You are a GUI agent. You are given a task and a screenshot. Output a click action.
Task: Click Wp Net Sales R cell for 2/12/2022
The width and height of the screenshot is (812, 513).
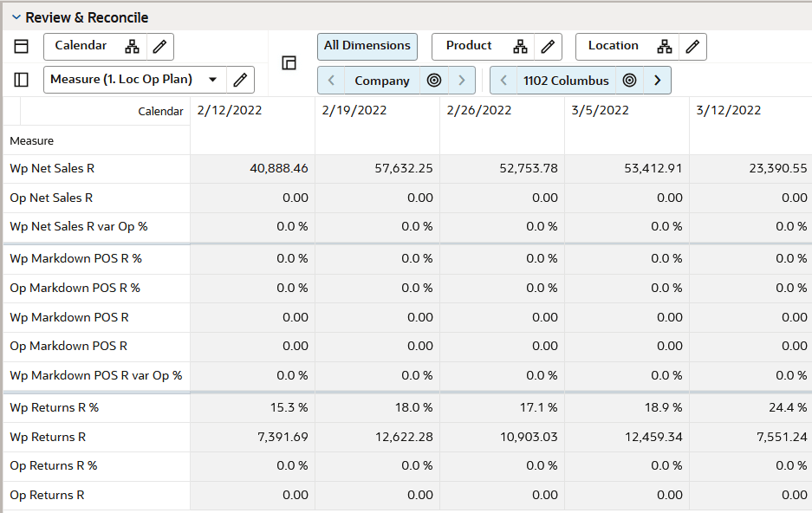[253, 168]
